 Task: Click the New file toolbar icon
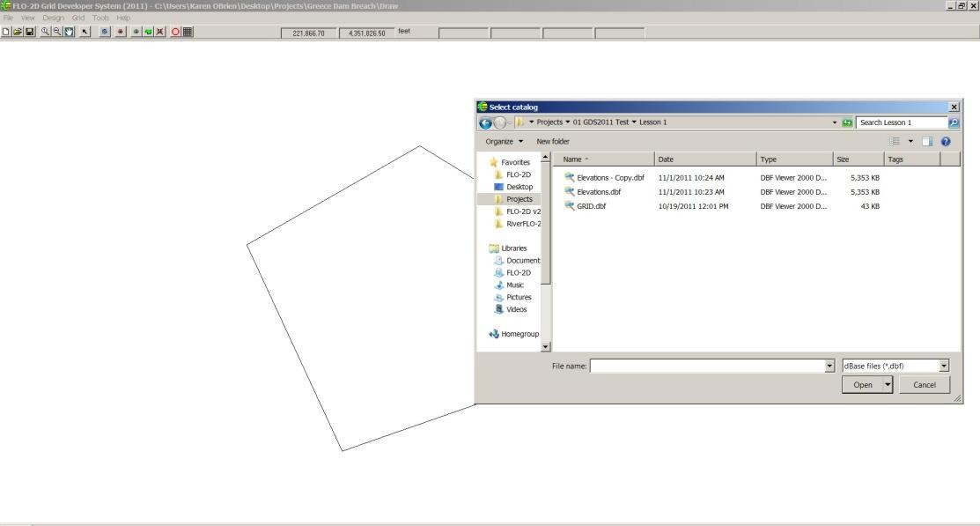tap(6, 33)
